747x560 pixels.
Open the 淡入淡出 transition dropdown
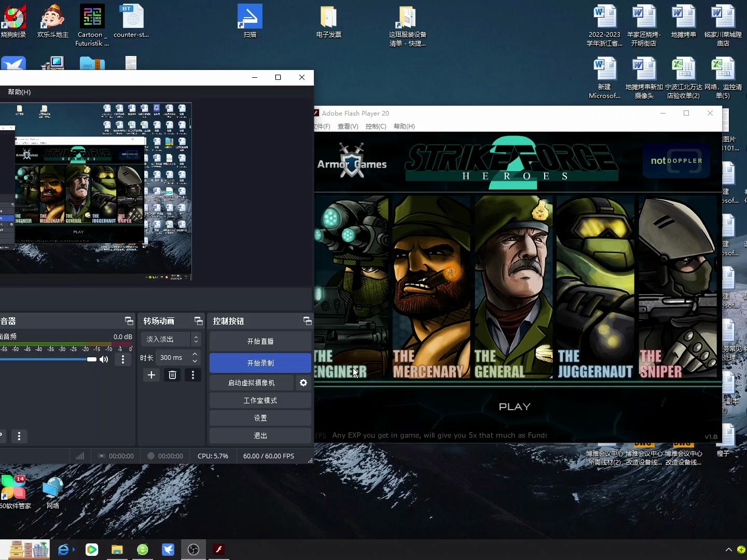click(x=171, y=339)
